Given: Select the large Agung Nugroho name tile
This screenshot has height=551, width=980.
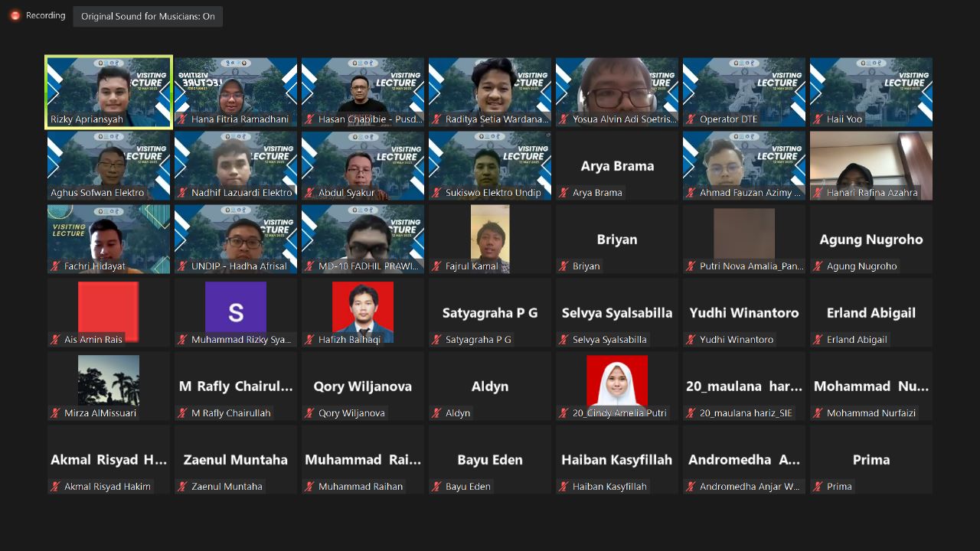Looking at the screenshot, I should 871,239.
